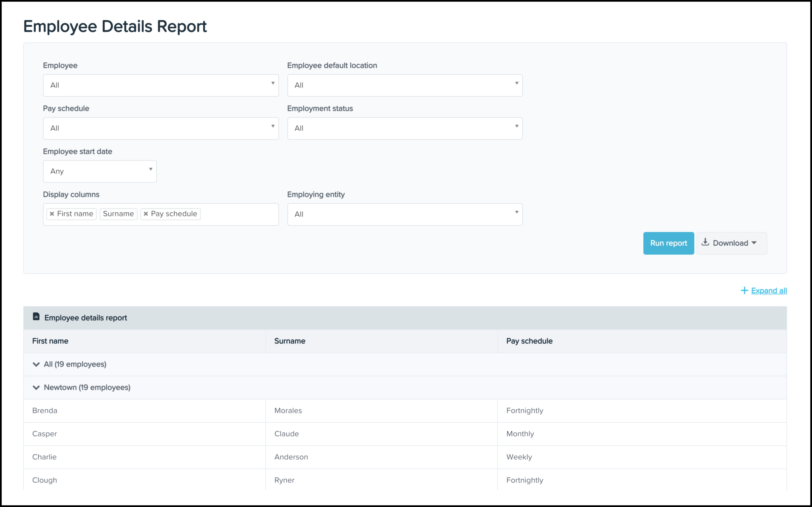Remove First name column tag

(x=52, y=214)
